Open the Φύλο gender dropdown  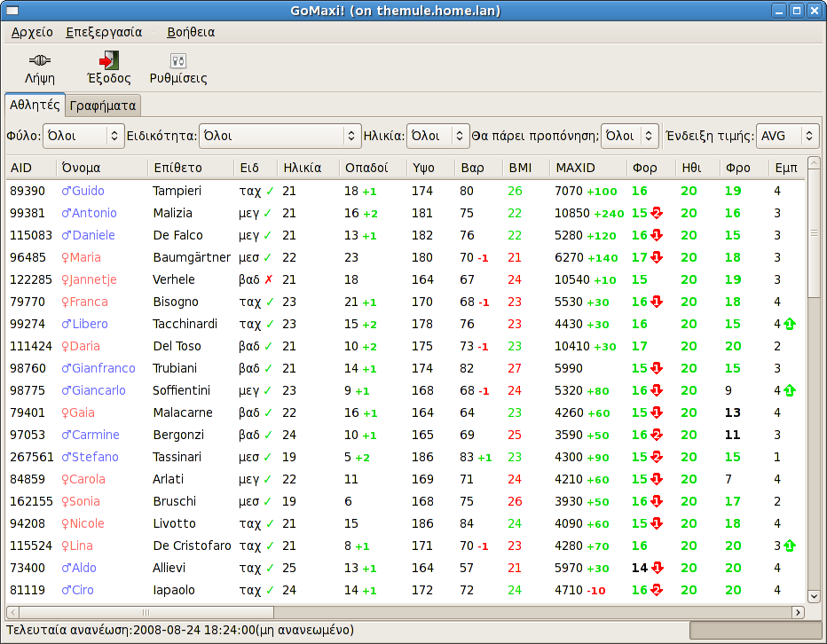pyautogui.click(x=83, y=136)
